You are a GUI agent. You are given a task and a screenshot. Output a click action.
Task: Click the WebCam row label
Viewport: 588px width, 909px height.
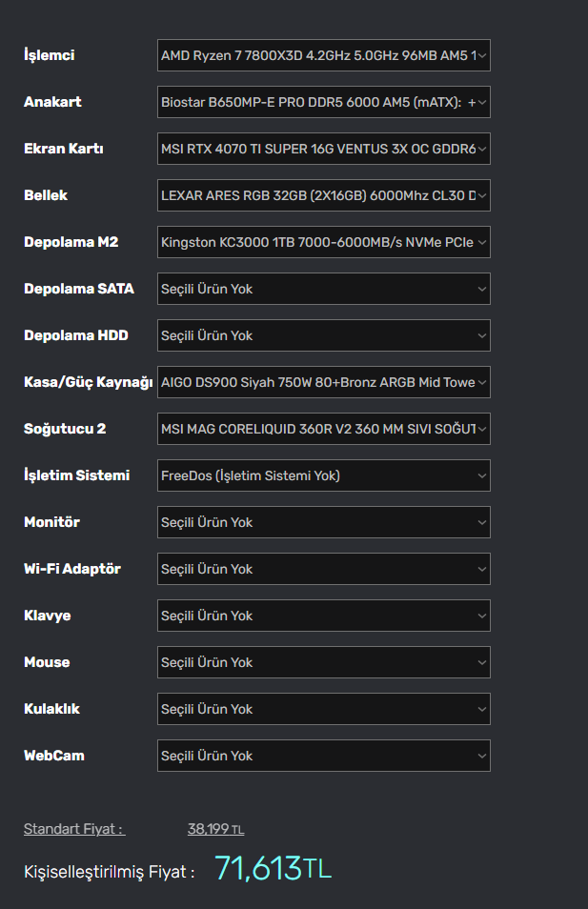[x=54, y=756]
